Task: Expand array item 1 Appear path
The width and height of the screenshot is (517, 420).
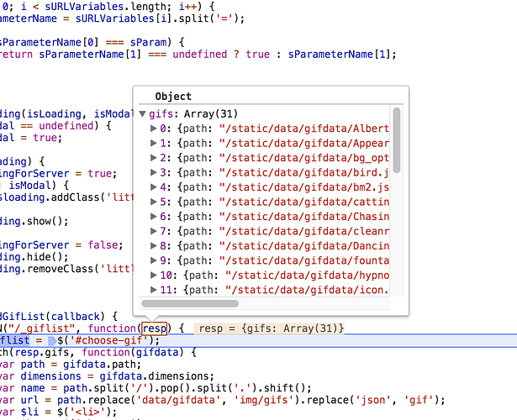Action: coord(153,143)
